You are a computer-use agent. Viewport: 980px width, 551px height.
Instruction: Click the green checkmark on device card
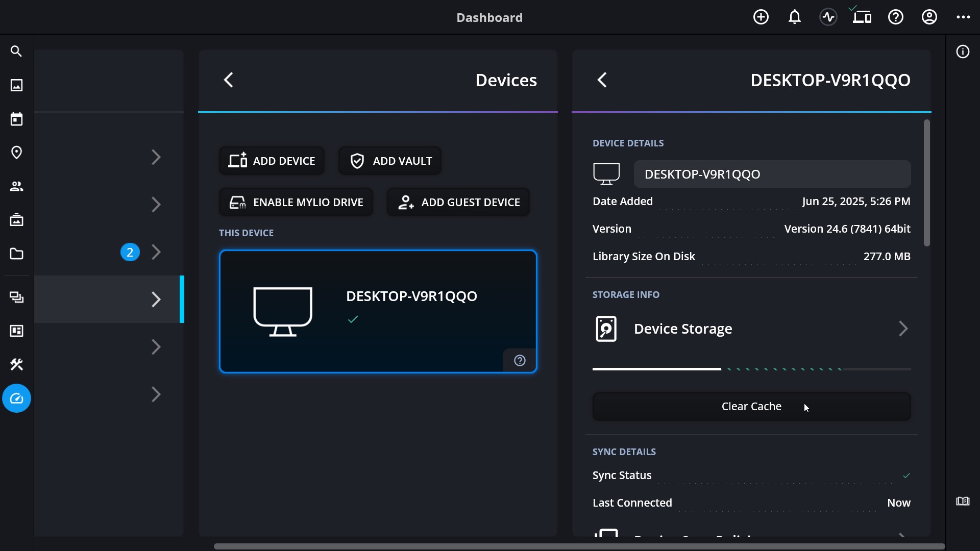point(353,319)
